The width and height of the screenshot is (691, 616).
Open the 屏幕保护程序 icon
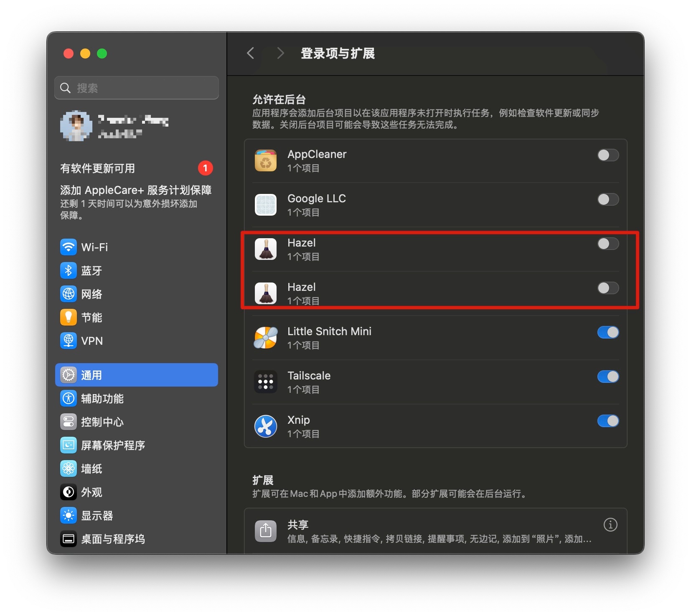(69, 445)
